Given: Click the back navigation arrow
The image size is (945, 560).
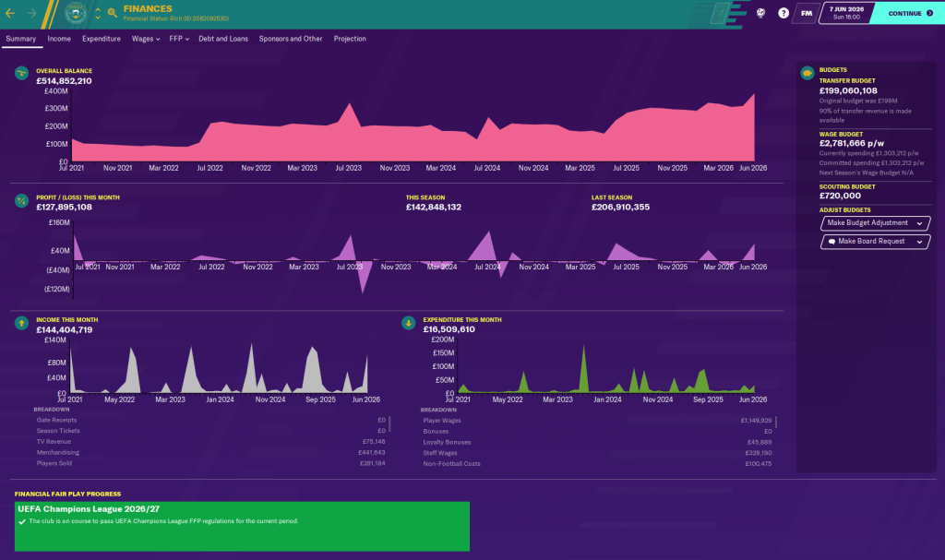Looking at the screenshot, I should point(11,13).
